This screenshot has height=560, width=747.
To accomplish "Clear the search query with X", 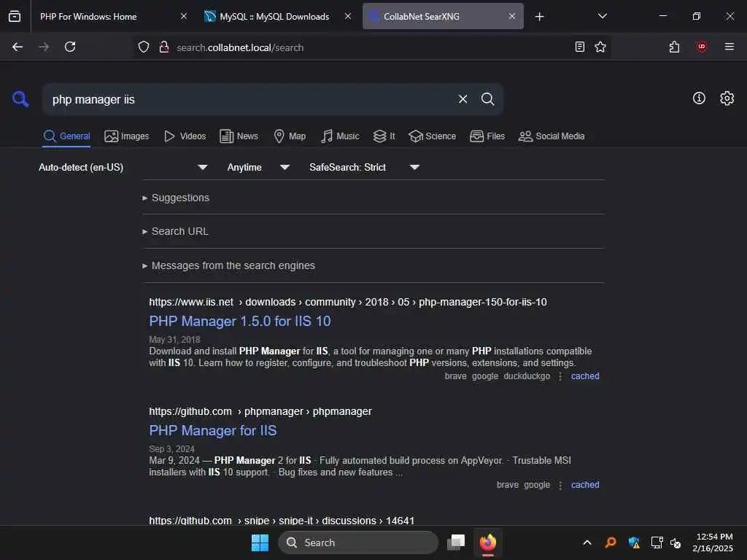I will coord(462,99).
